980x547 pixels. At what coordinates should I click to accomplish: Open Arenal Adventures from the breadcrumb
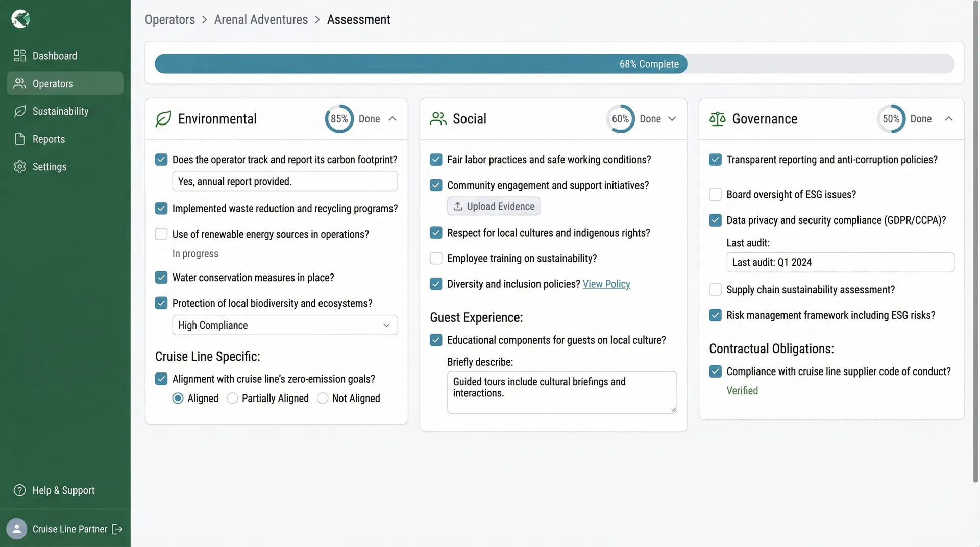click(261, 19)
